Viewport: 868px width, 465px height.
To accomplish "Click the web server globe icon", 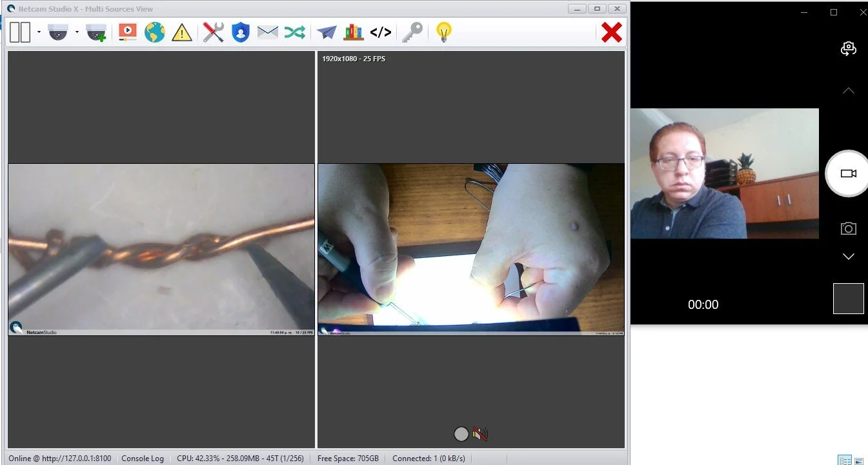I will [x=154, y=32].
